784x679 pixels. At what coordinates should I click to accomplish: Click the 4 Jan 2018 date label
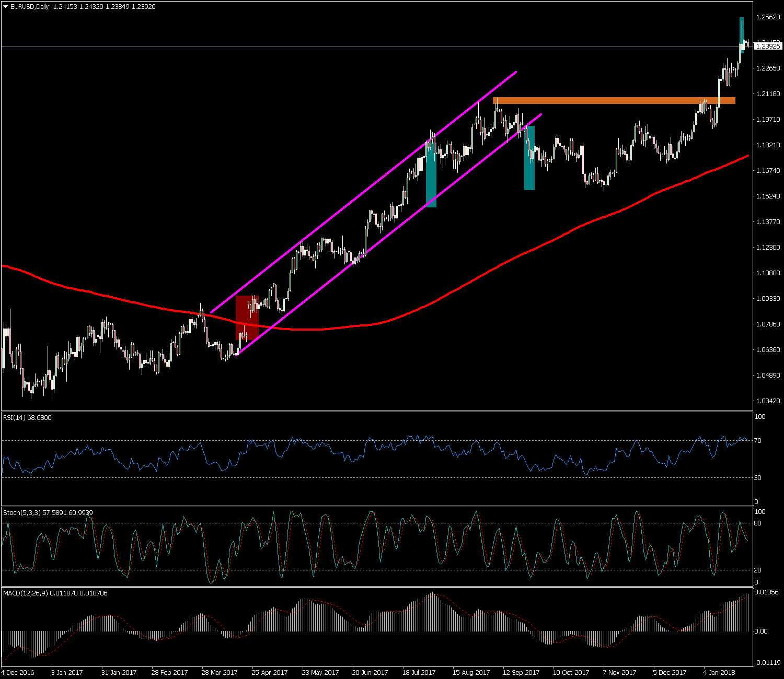(719, 673)
